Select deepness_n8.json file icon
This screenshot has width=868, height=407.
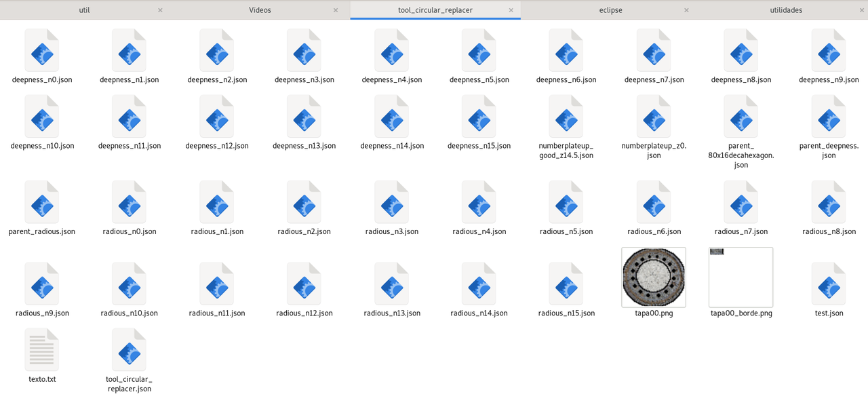[x=741, y=50]
